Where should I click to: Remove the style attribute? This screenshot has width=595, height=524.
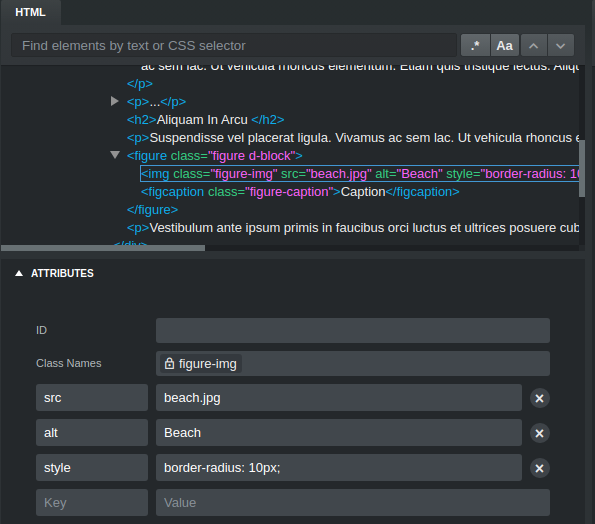coord(540,468)
